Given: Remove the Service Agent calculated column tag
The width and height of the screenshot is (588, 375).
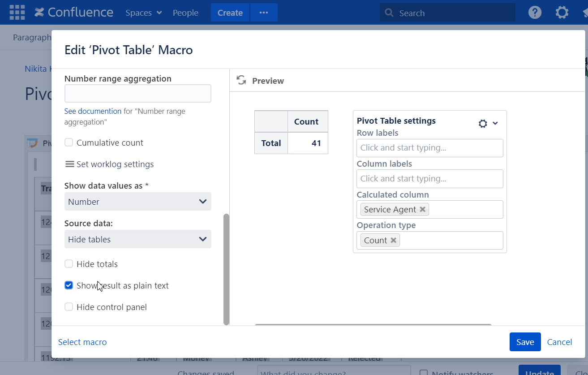Looking at the screenshot, I should pyautogui.click(x=422, y=209).
